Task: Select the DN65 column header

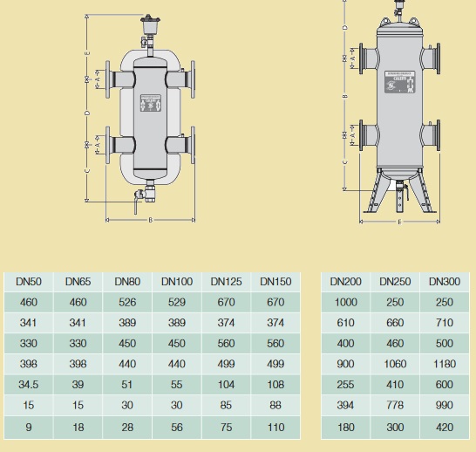Action: pyautogui.click(x=78, y=282)
